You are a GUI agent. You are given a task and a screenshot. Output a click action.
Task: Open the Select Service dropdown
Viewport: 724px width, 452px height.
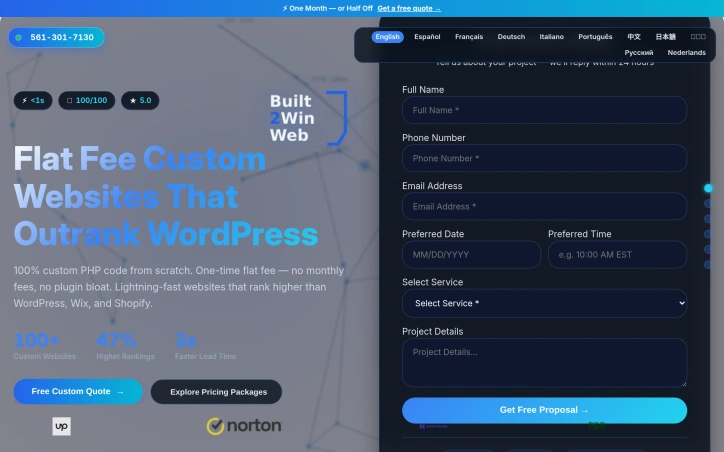(x=544, y=303)
